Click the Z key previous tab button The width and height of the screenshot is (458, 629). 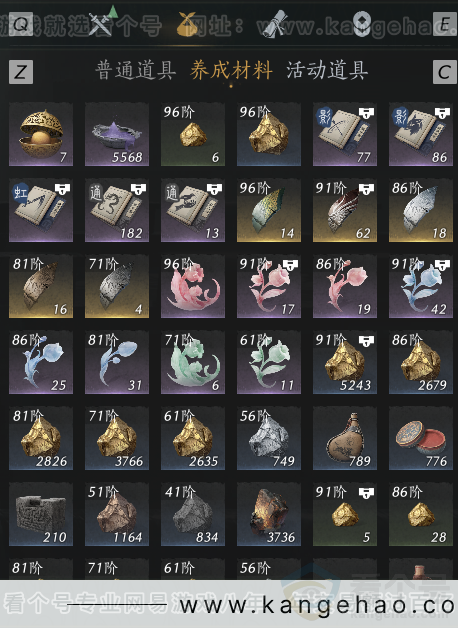point(21,72)
